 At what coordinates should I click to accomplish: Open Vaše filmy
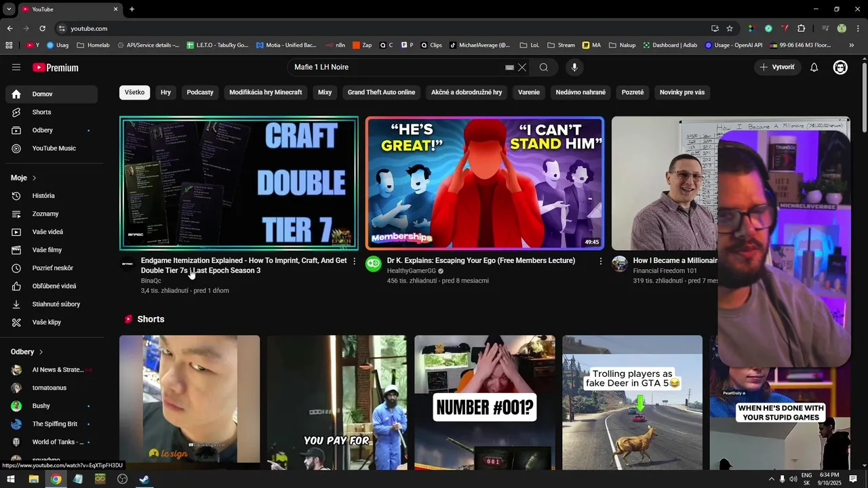point(52,250)
